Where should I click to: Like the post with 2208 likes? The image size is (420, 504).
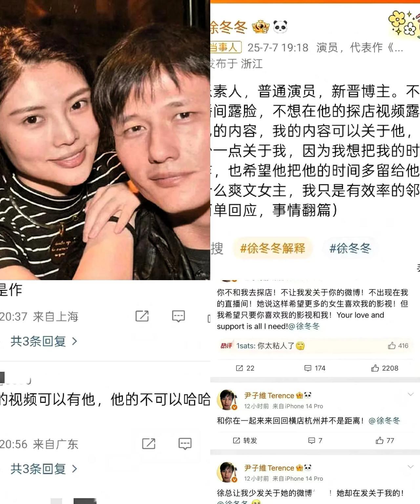coord(385,368)
